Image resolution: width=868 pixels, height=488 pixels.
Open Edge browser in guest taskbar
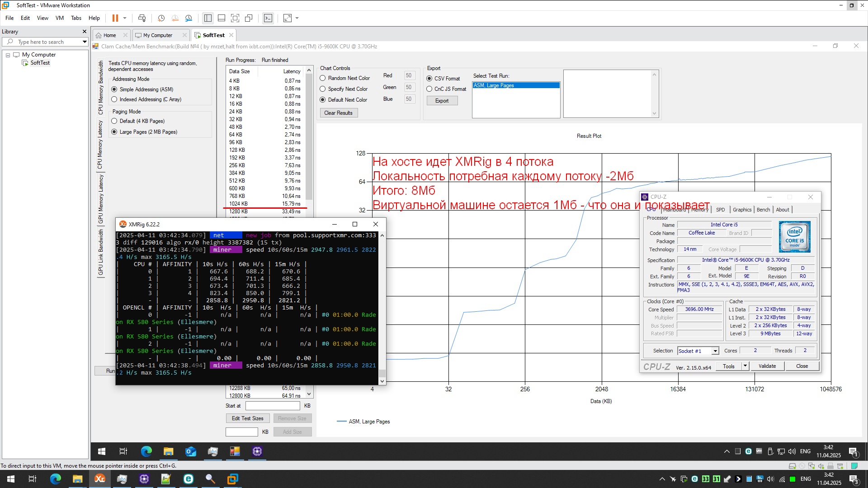(x=146, y=451)
